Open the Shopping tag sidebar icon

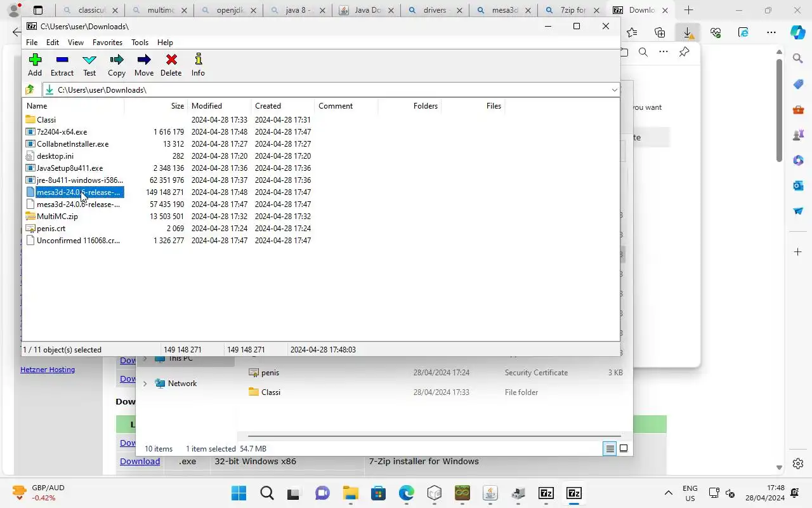pyautogui.click(x=798, y=84)
